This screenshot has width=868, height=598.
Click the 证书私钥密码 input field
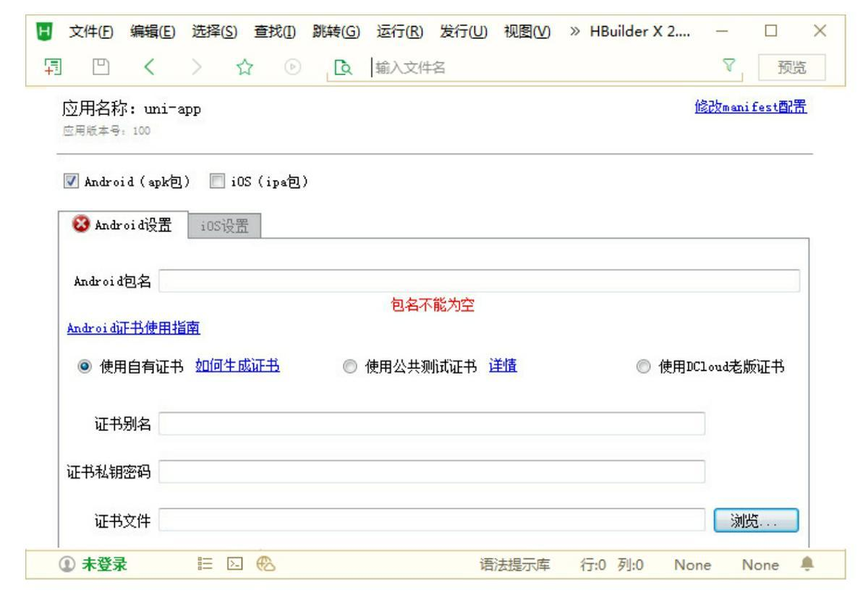pyautogui.click(x=432, y=471)
